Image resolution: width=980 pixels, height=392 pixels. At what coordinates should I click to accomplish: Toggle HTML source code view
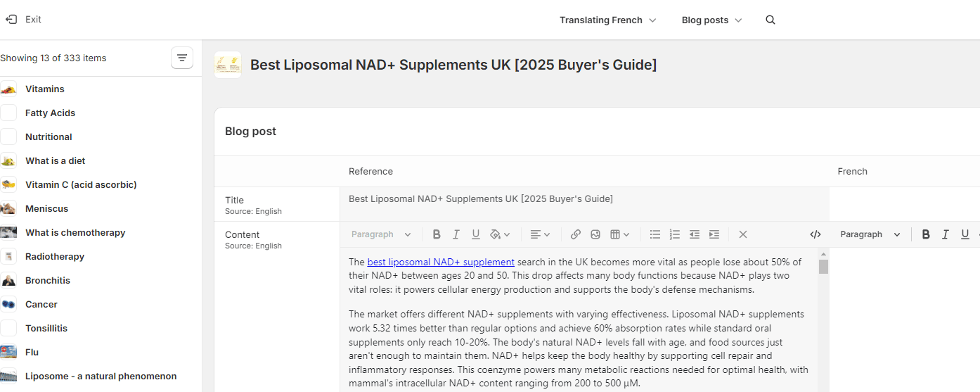(x=815, y=234)
